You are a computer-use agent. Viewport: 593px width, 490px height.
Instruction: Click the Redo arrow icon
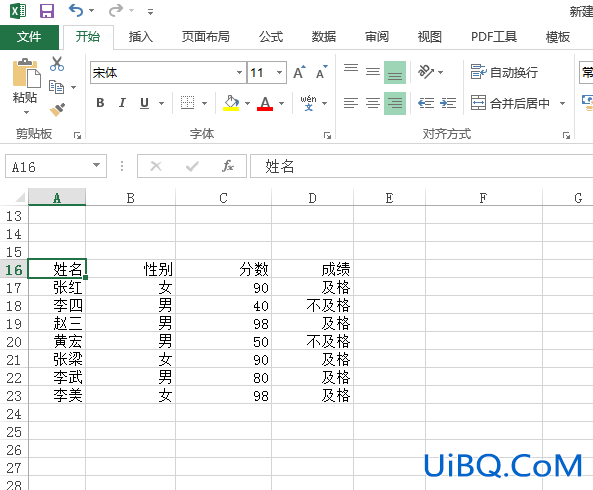point(116,10)
